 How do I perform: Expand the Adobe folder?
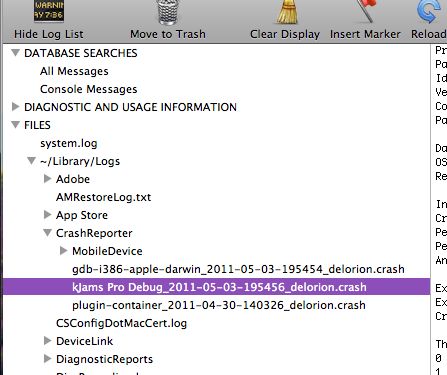click(48, 179)
